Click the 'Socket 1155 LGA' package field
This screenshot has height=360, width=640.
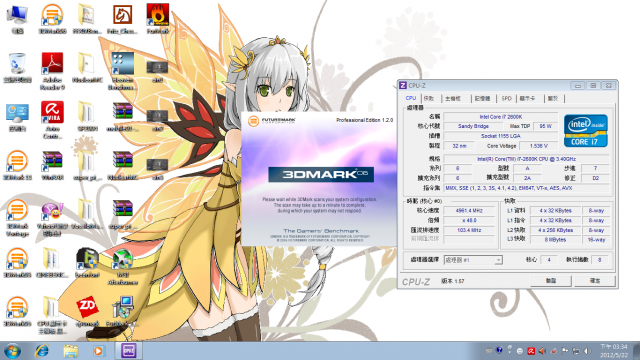point(501,136)
